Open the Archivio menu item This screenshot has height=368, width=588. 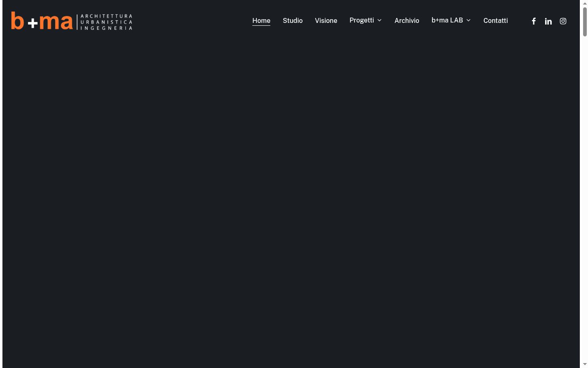click(x=407, y=20)
